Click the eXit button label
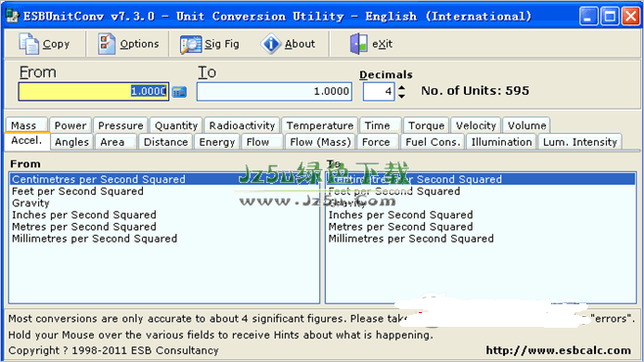 (382, 44)
